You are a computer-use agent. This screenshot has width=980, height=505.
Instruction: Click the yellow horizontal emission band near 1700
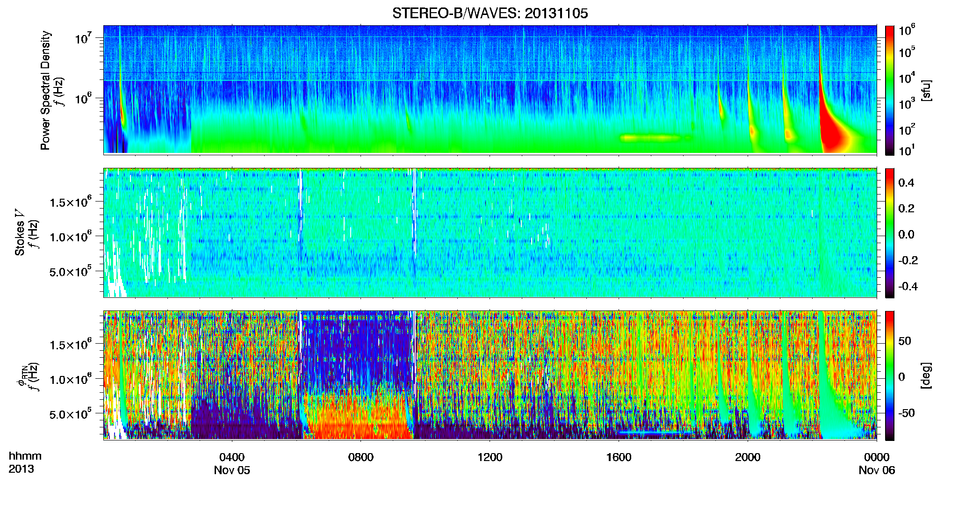pyautogui.click(x=650, y=137)
